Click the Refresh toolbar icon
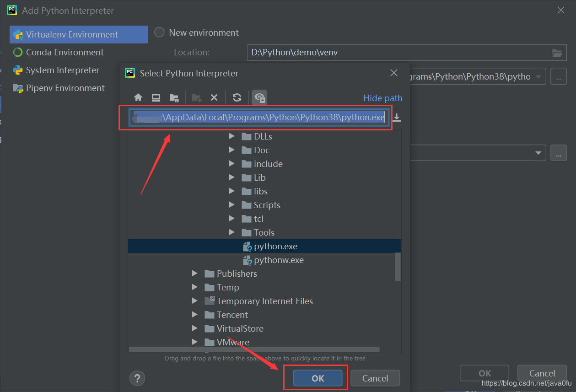The height and width of the screenshot is (392, 576). pyautogui.click(x=237, y=97)
